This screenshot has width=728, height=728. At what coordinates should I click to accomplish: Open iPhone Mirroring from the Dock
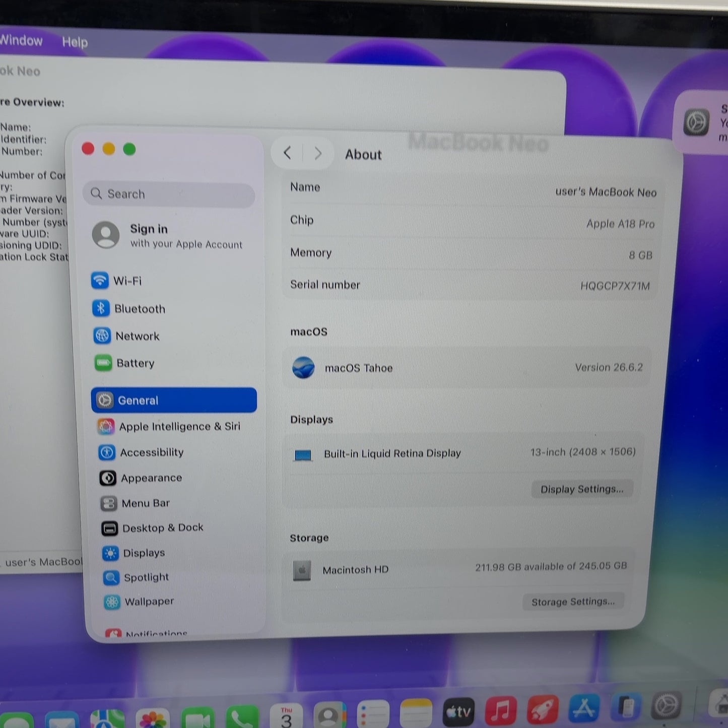click(626, 706)
